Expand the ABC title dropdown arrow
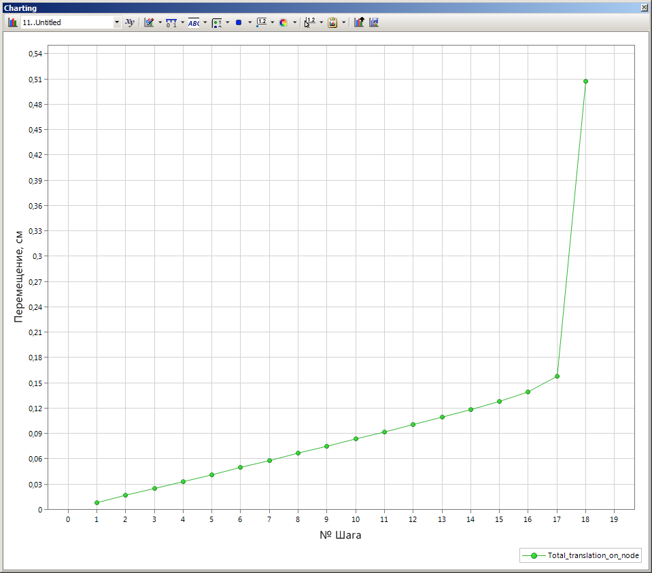The image size is (652, 573). [205, 22]
